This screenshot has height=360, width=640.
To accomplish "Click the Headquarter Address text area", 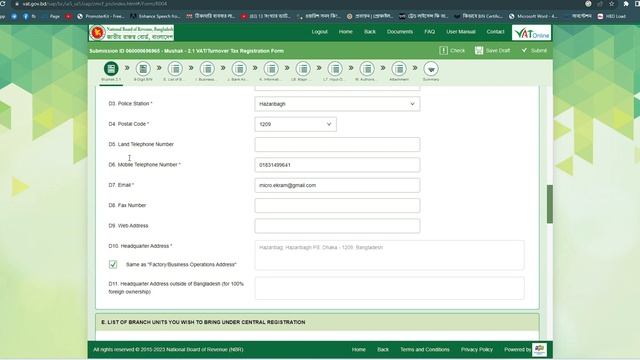I will point(389,255).
